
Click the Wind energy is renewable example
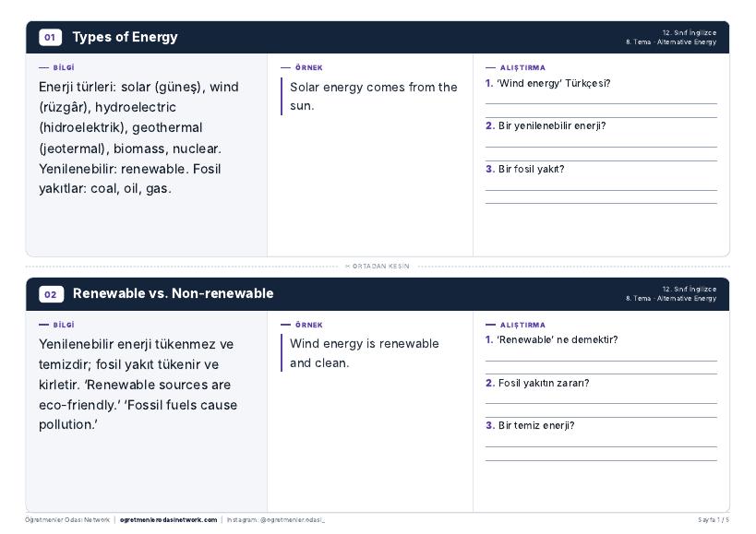coord(364,353)
